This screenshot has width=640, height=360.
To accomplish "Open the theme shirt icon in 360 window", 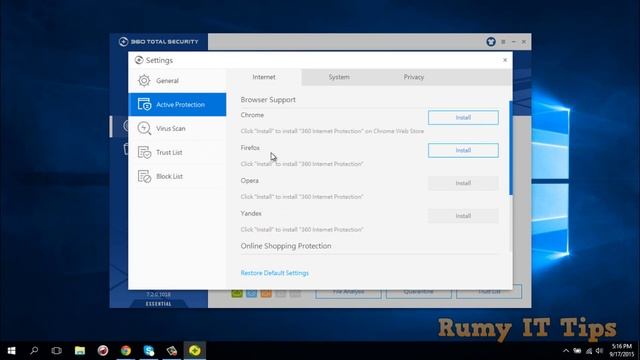I will [x=491, y=42].
